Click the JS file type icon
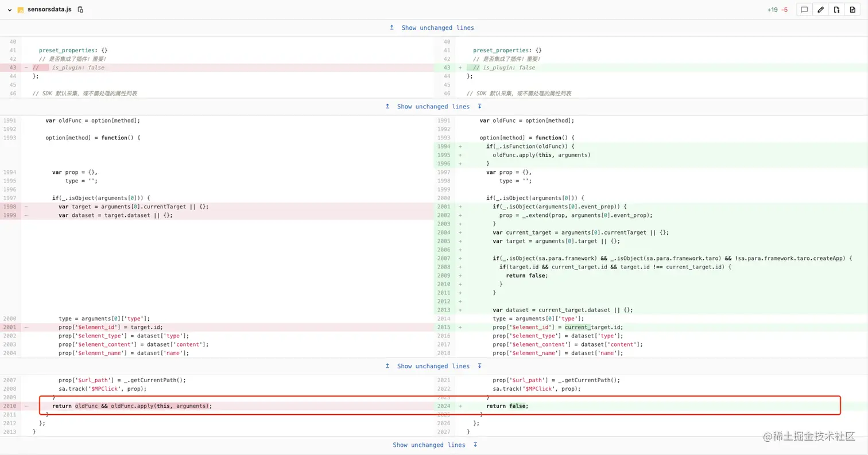868x455 pixels. click(x=21, y=10)
